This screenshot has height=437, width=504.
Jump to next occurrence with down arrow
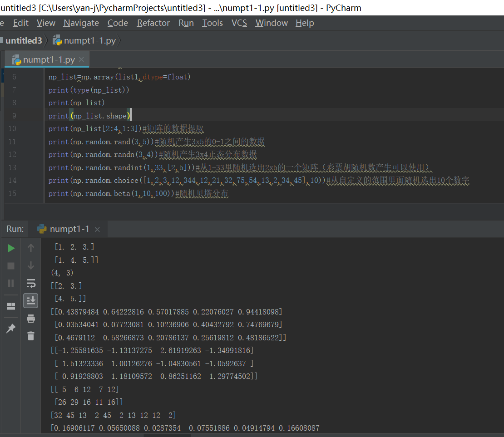click(x=30, y=265)
